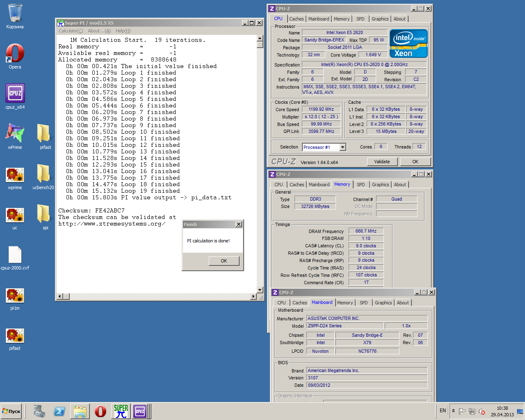Click the memory Size value 32726 MBytes
Image resolution: width=525 pixels, height=420 pixels.
tap(315, 206)
